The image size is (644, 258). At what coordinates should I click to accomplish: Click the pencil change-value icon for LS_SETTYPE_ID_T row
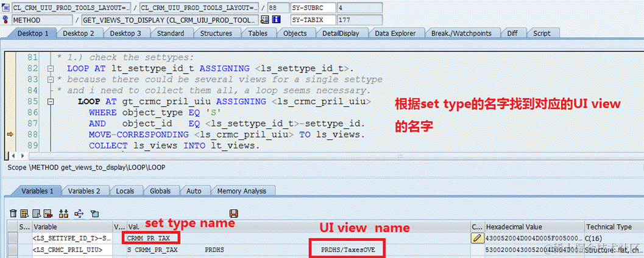tap(478, 239)
